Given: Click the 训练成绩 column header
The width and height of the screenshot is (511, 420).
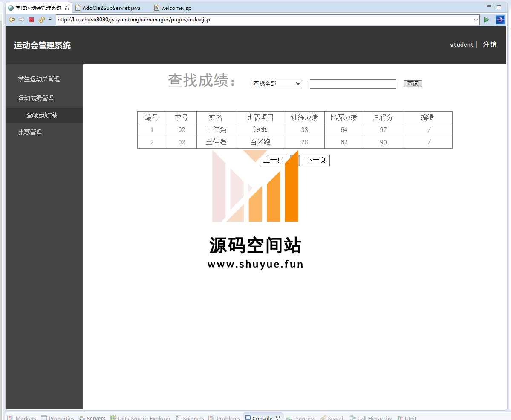Looking at the screenshot, I should tap(304, 117).
